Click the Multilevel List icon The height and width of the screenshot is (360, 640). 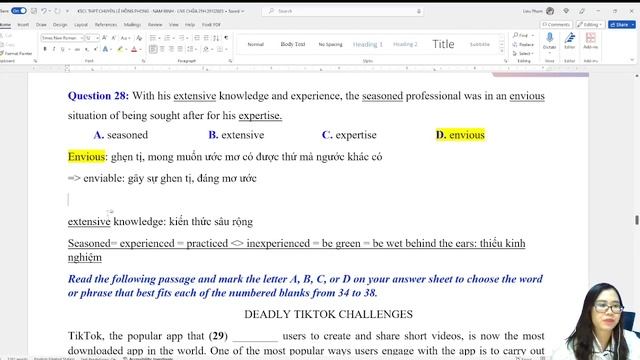tap(181, 38)
